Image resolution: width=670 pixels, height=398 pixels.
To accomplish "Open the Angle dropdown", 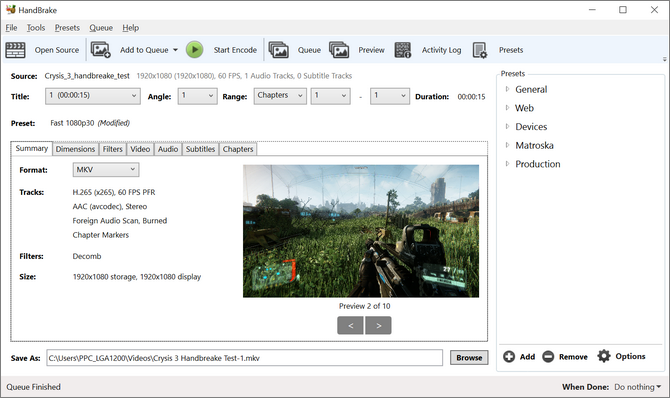I will (197, 96).
